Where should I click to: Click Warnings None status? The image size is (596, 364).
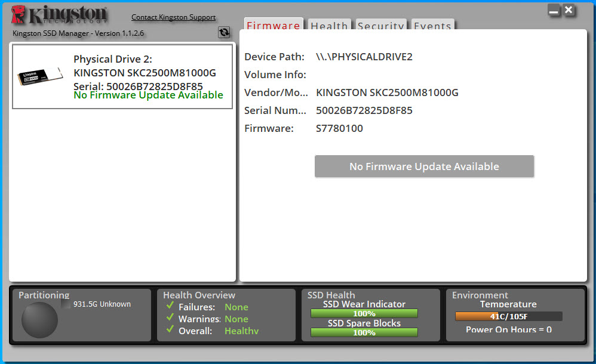click(x=236, y=319)
